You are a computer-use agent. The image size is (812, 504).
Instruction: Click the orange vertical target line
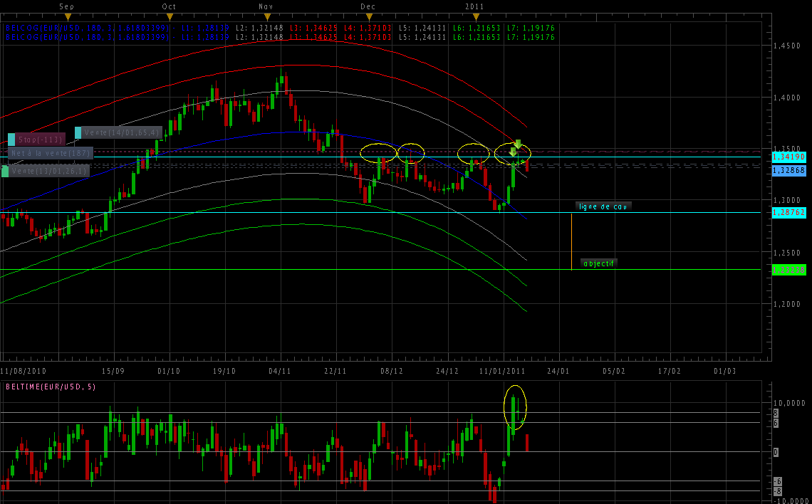click(571, 242)
